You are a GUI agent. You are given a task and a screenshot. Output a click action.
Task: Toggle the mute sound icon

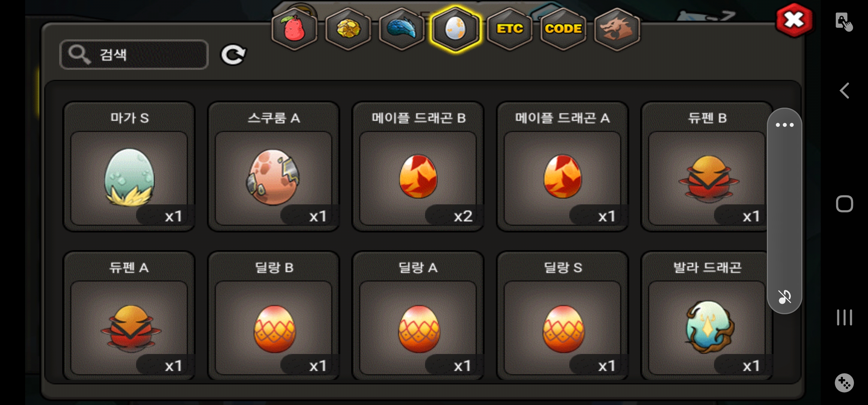pos(784,297)
